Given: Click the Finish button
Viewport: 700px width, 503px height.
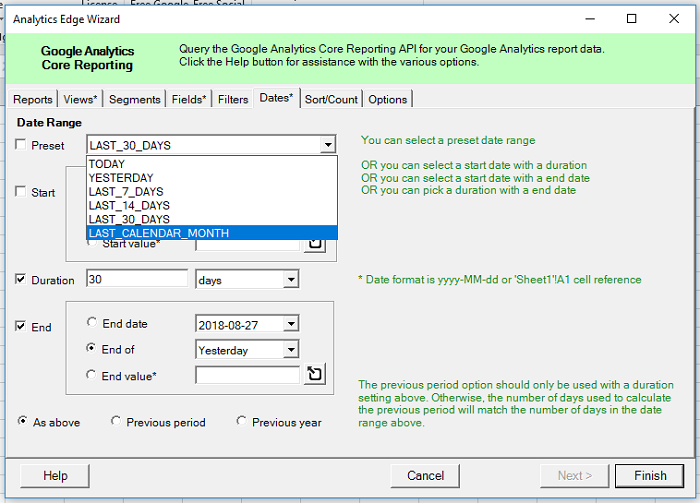Looking at the screenshot, I should pos(650,475).
